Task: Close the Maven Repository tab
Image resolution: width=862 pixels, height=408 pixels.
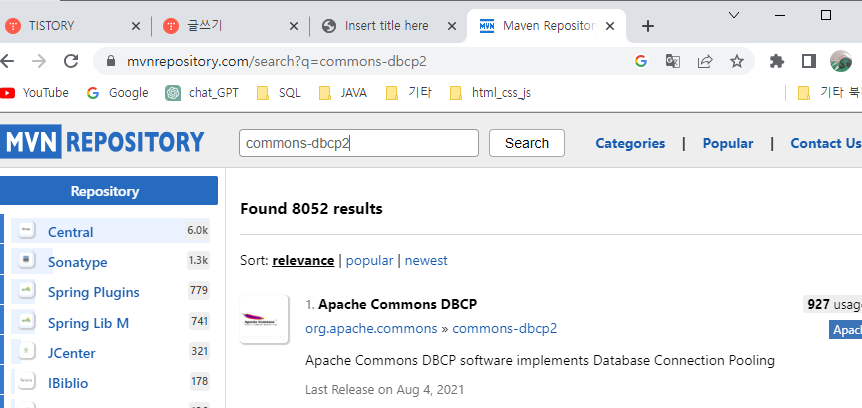Action: tap(610, 26)
